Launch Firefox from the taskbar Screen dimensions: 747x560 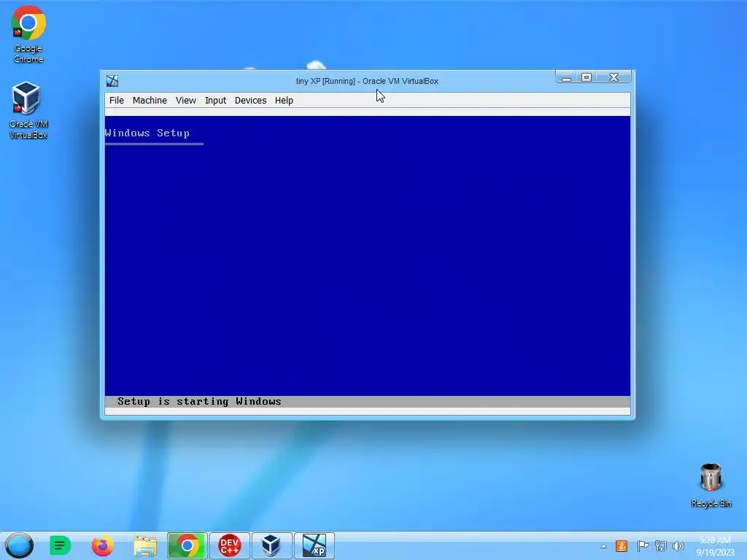(x=102, y=545)
